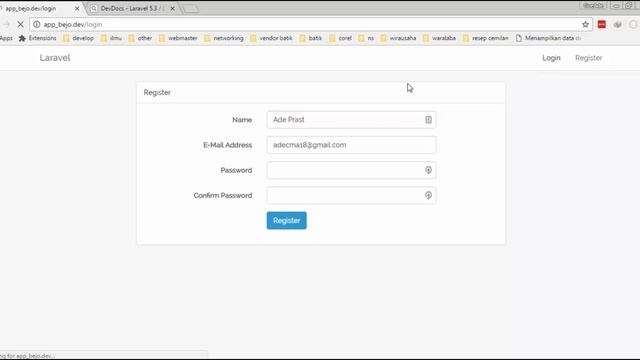Screen dimensions: 640x360
Task: Switch to the DevDocs Laravel 5.3 tab
Action: click(133, 8)
